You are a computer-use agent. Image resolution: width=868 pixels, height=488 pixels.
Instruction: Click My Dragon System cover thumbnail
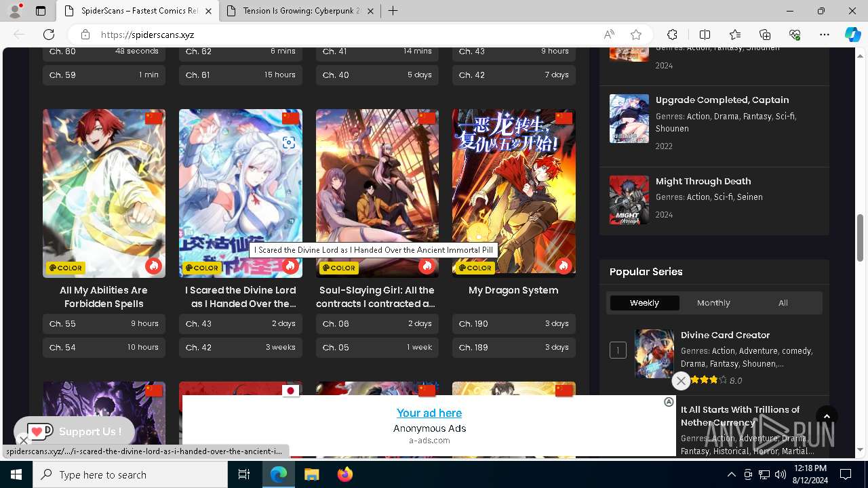coord(514,193)
